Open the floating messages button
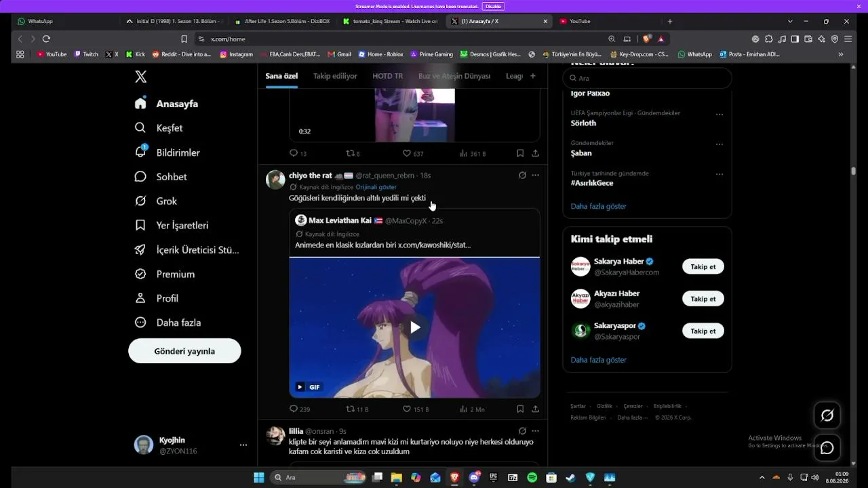The width and height of the screenshot is (868, 488). pyautogui.click(x=827, y=448)
